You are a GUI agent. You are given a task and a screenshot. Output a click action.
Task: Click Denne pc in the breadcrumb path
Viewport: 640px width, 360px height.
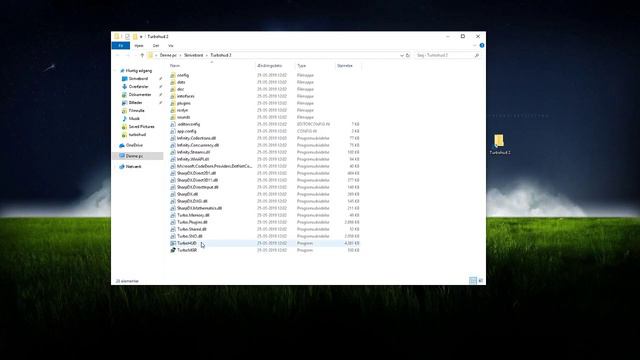[168, 55]
